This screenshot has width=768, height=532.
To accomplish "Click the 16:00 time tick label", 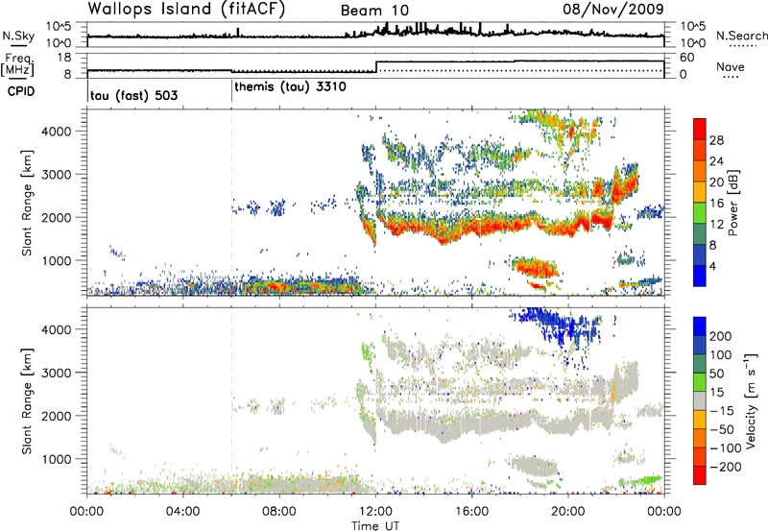I will (471, 512).
